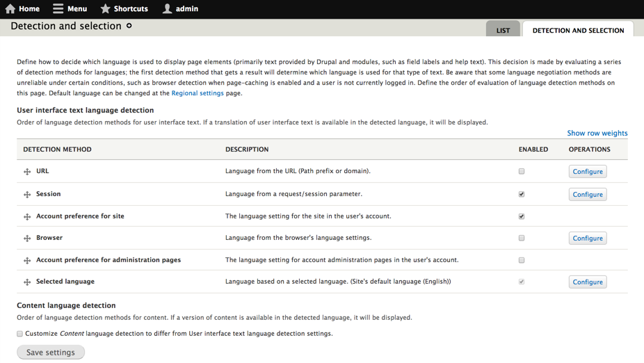
Task: Click the Home house icon
Action: pyautogui.click(x=10, y=9)
